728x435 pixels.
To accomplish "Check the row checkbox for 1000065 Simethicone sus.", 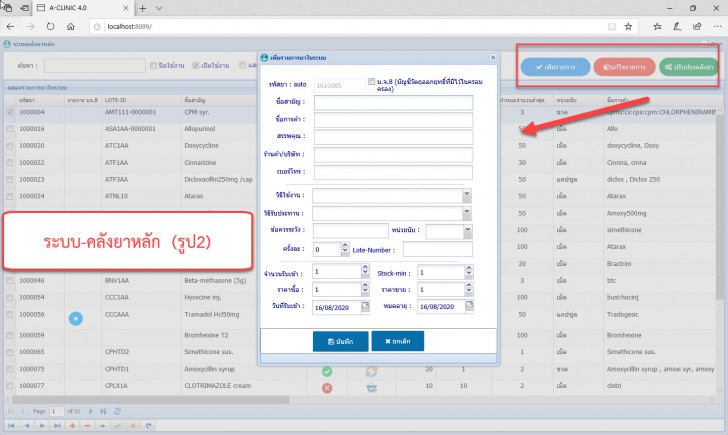I will pyautogui.click(x=10, y=352).
